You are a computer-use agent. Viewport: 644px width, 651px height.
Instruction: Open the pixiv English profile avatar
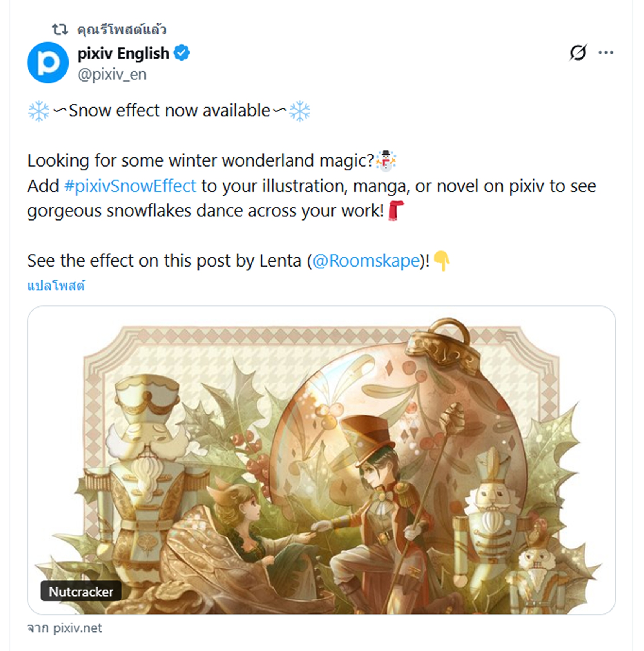pyautogui.click(x=48, y=62)
